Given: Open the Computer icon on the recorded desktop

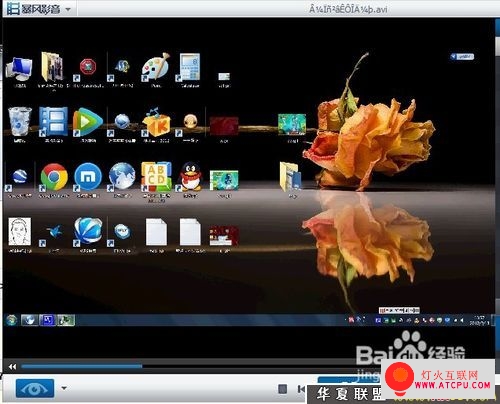Looking at the screenshot, I should click(x=19, y=69).
